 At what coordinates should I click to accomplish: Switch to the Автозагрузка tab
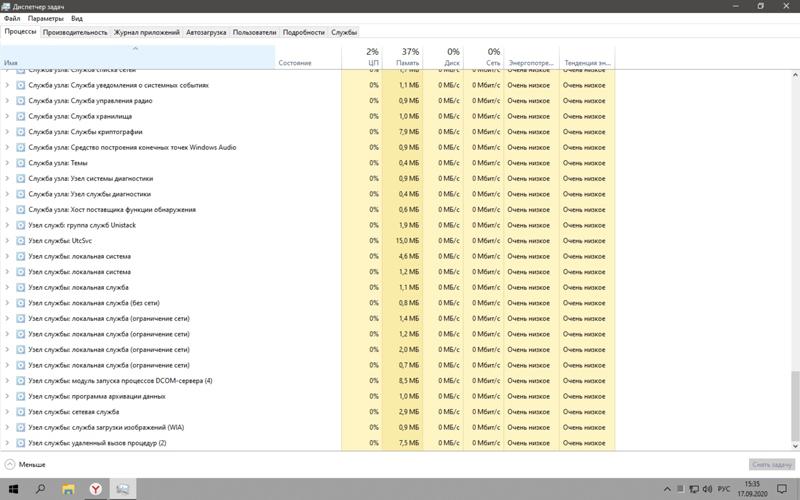point(206,32)
